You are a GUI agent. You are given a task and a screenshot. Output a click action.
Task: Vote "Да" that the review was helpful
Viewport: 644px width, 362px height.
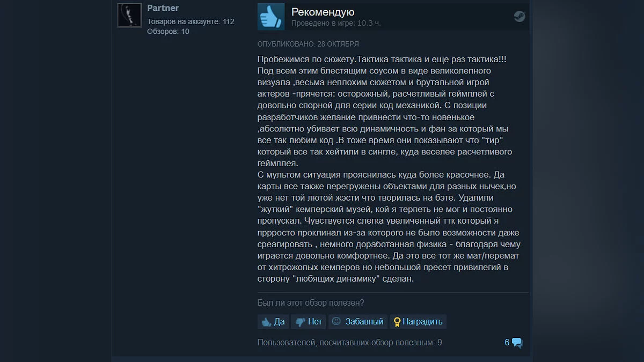(273, 322)
